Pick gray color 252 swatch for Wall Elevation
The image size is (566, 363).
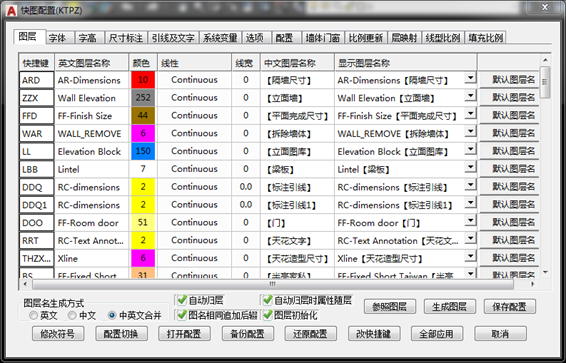(x=143, y=98)
